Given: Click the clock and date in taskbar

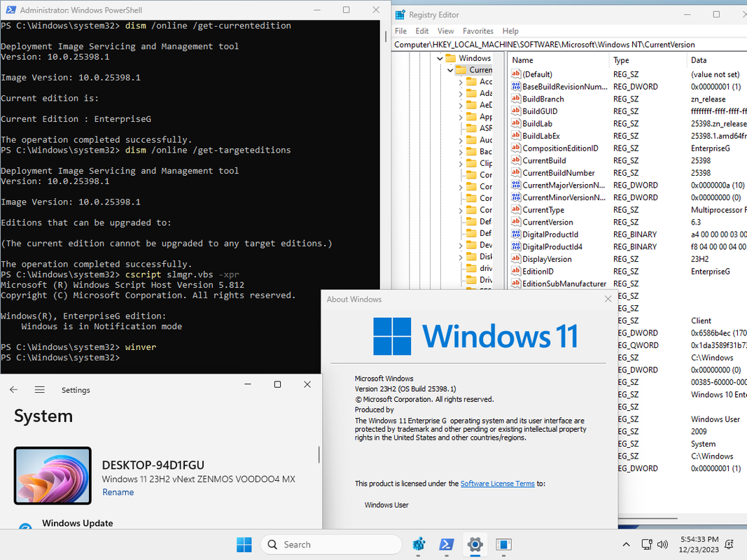Looking at the screenshot, I should [699, 545].
